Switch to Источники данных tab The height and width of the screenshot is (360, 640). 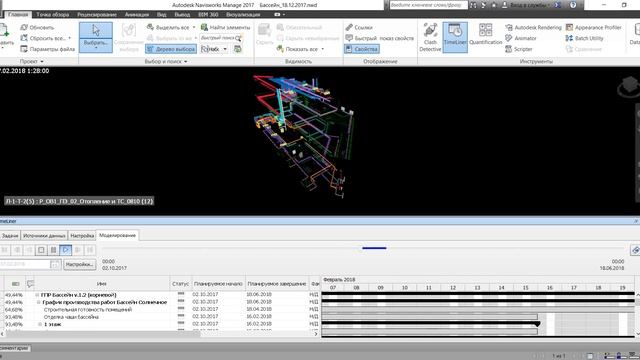pyautogui.click(x=44, y=236)
